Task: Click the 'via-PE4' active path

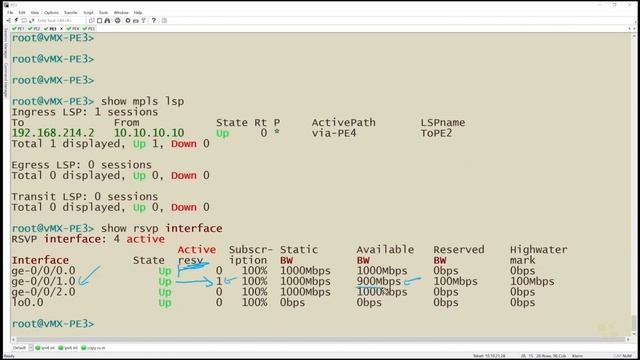Action: (x=334, y=133)
